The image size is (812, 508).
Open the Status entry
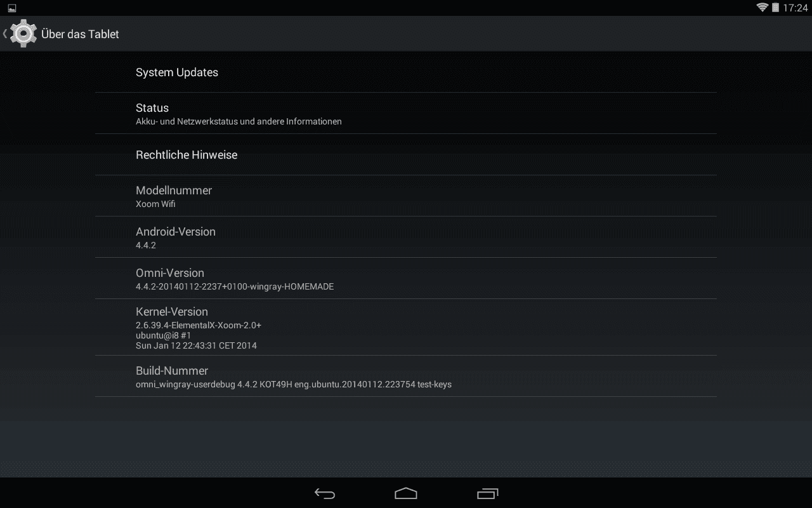(406, 114)
